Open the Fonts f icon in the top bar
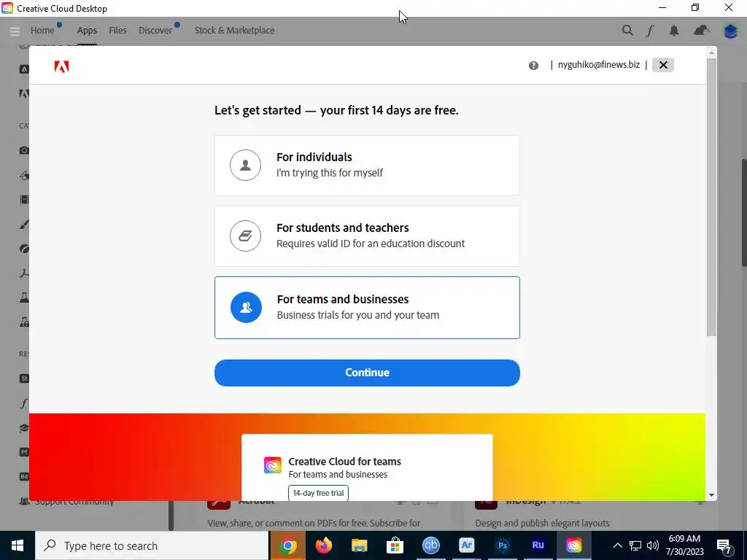 (x=650, y=31)
